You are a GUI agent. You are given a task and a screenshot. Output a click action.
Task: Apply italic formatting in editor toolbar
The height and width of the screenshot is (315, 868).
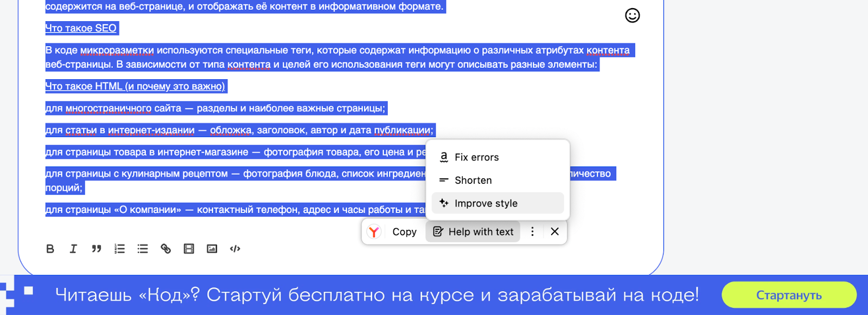[73, 249]
